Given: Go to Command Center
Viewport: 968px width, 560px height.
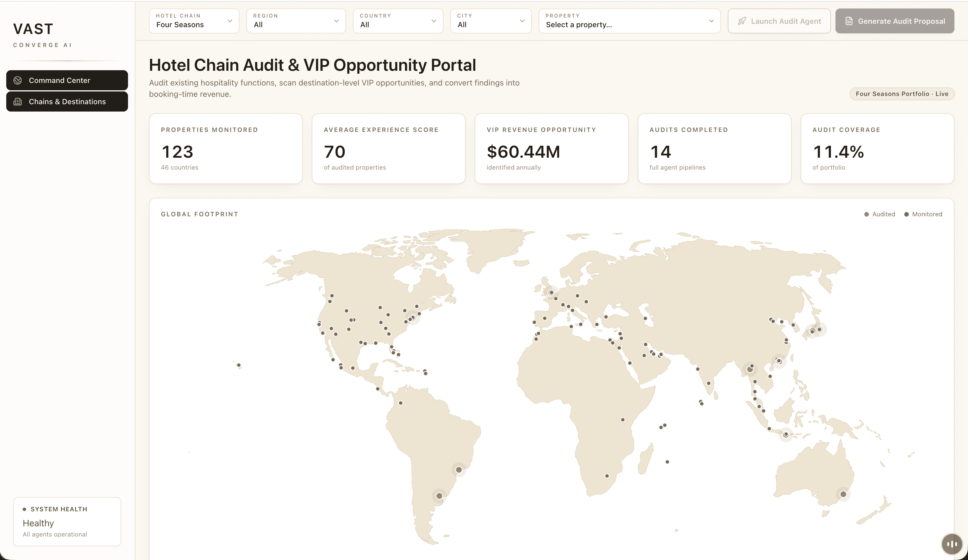Looking at the screenshot, I should [67, 80].
